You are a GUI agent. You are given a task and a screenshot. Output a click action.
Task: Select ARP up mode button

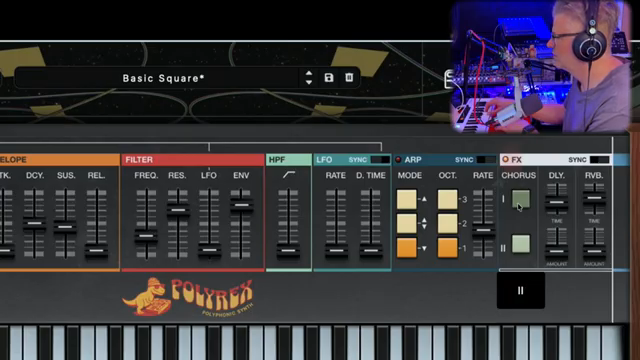coord(407,199)
